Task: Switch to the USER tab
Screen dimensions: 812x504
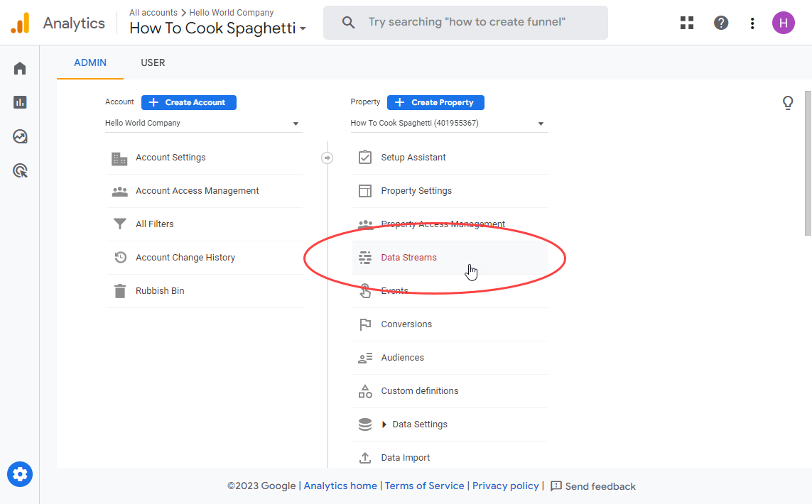Action: [153, 62]
